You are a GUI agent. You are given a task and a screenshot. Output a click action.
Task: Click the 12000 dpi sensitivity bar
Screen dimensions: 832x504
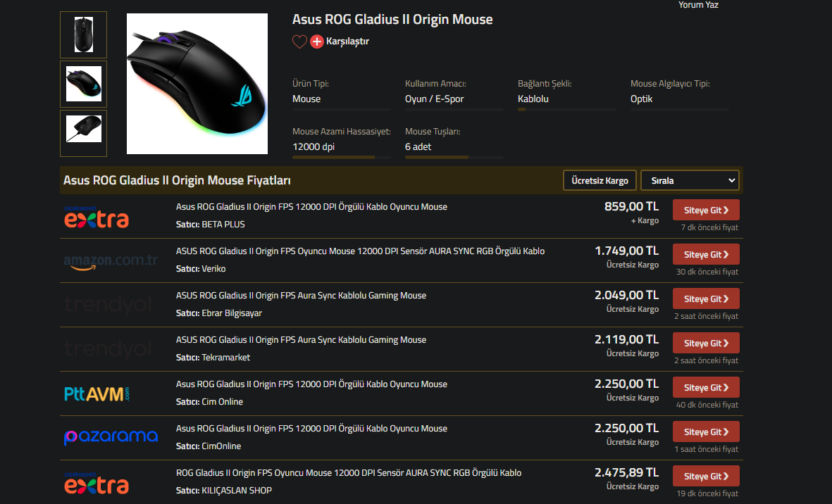tap(341, 157)
